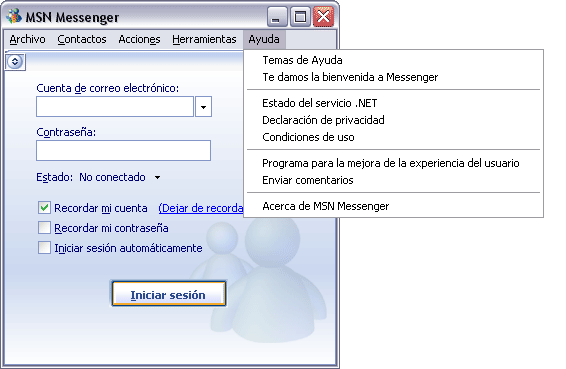
Task: Open the Herramientas menu
Action: pyautogui.click(x=204, y=39)
